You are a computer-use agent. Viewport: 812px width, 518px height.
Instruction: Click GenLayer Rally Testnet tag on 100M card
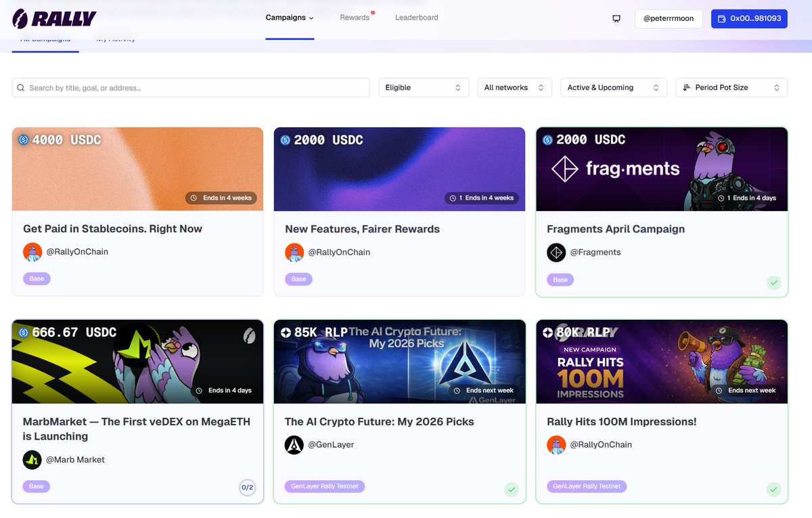click(x=587, y=486)
